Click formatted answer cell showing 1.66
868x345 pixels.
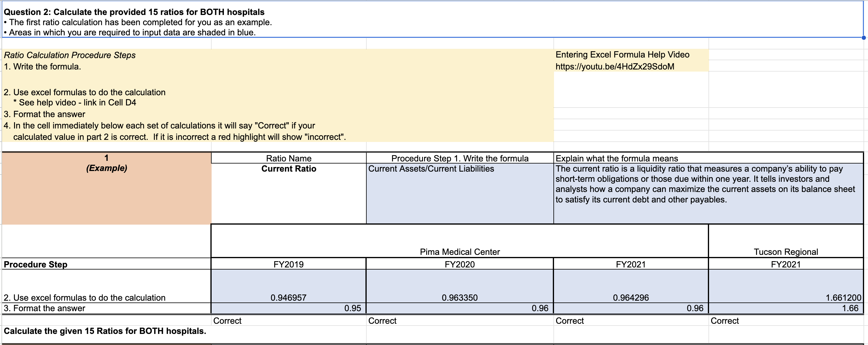click(x=850, y=308)
